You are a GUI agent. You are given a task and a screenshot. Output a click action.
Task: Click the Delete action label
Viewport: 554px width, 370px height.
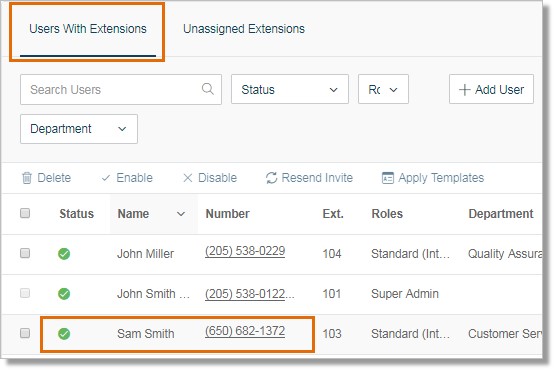54,178
